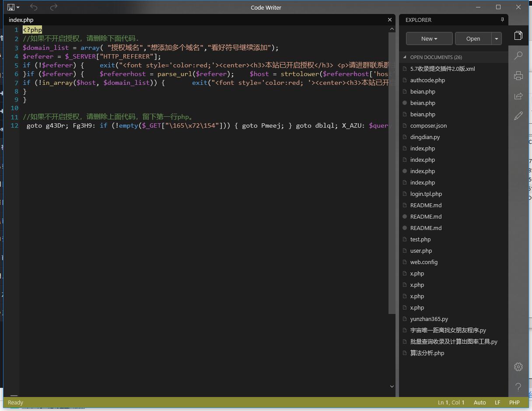Click the print icon in sidebar
This screenshot has height=411, width=532.
point(518,76)
